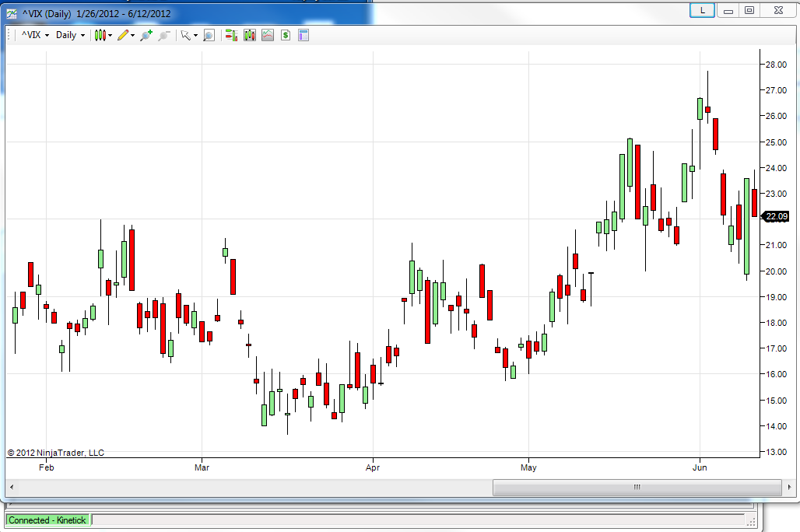Viewport: 800px width, 532px height.
Task: Click the Jun label on the time axis
Action: (700, 467)
